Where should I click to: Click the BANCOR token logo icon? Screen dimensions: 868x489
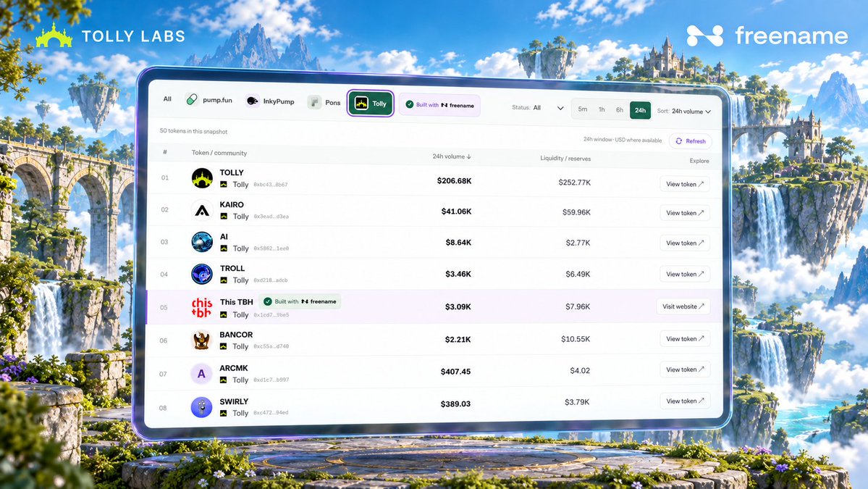coord(201,340)
